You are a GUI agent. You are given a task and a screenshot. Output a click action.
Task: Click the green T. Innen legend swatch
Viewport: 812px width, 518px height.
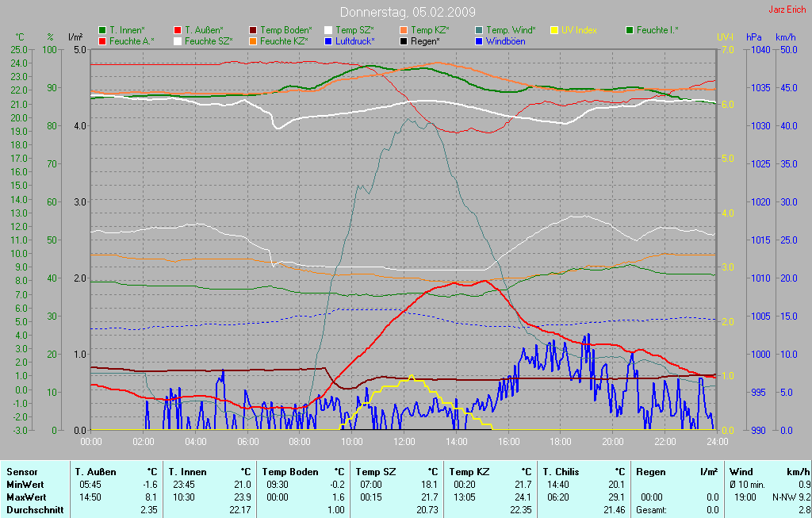(x=102, y=30)
